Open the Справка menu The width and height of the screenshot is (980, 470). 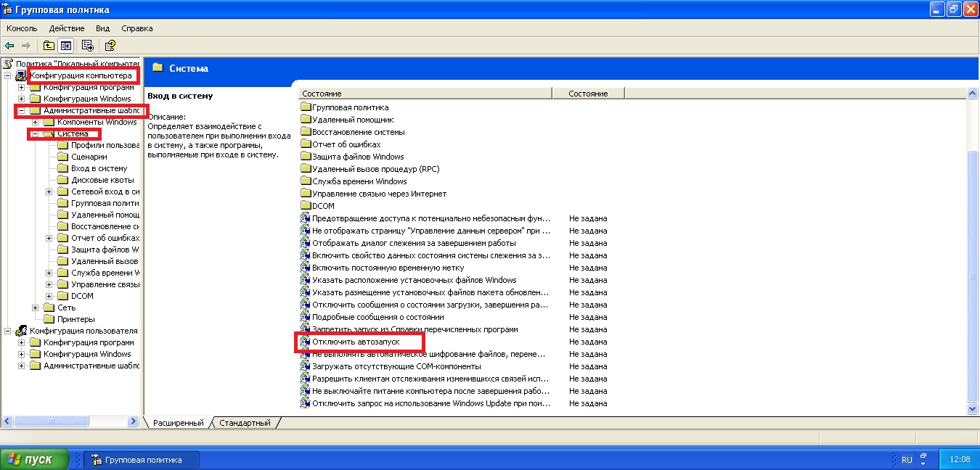point(137,28)
